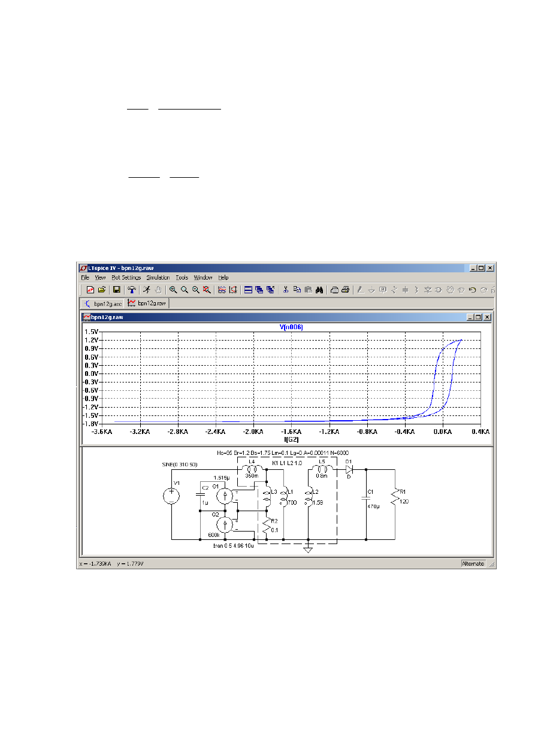Select the Diode tool
Image resolution: width=535 pixels, height=756 pixels.
pyautogui.click(x=428, y=290)
